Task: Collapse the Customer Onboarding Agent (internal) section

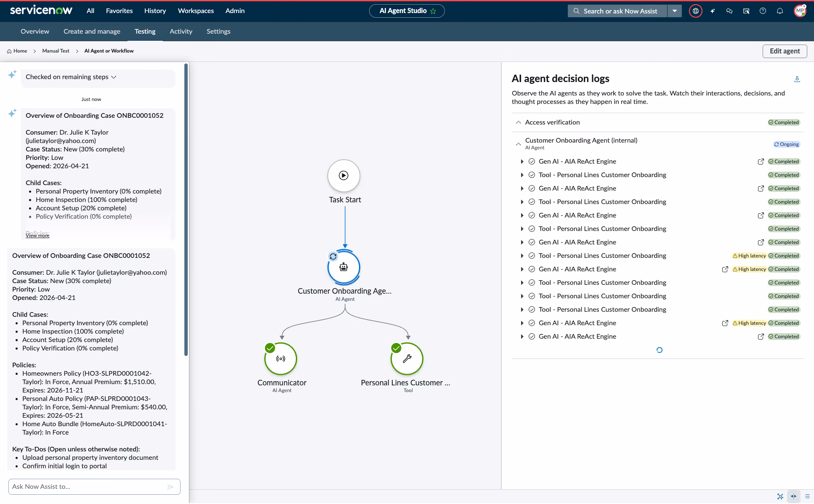Action: tap(519, 144)
